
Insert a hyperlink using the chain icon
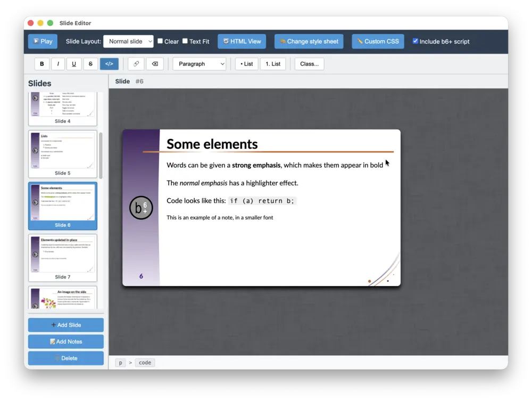pyautogui.click(x=136, y=63)
